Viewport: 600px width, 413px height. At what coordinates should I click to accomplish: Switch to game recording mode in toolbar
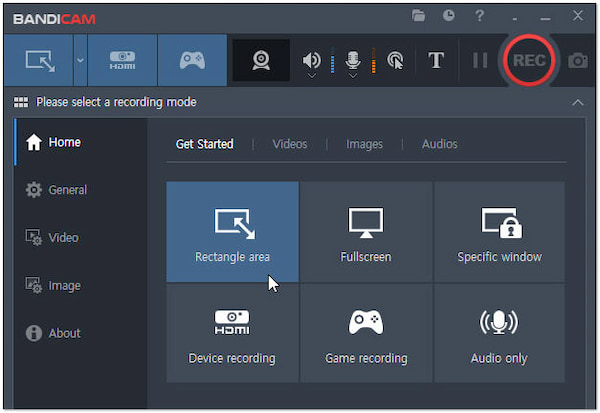pyautogui.click(x=192, y=60)
